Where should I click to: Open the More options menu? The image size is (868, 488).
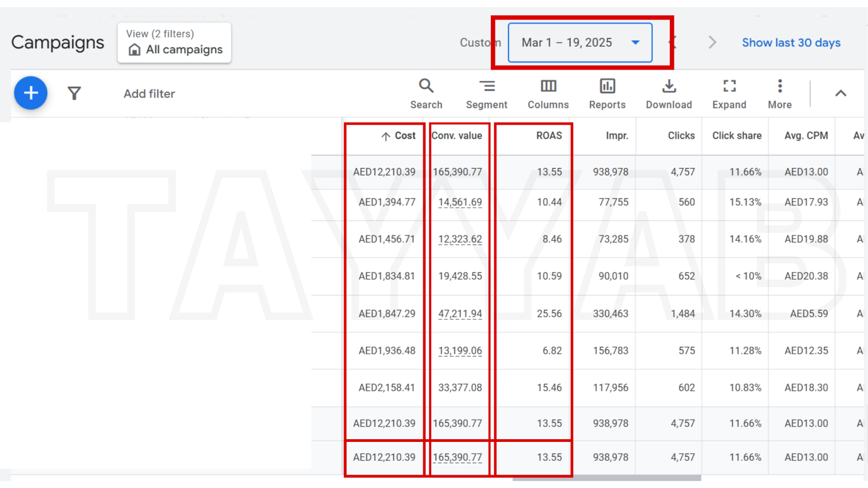780,93
